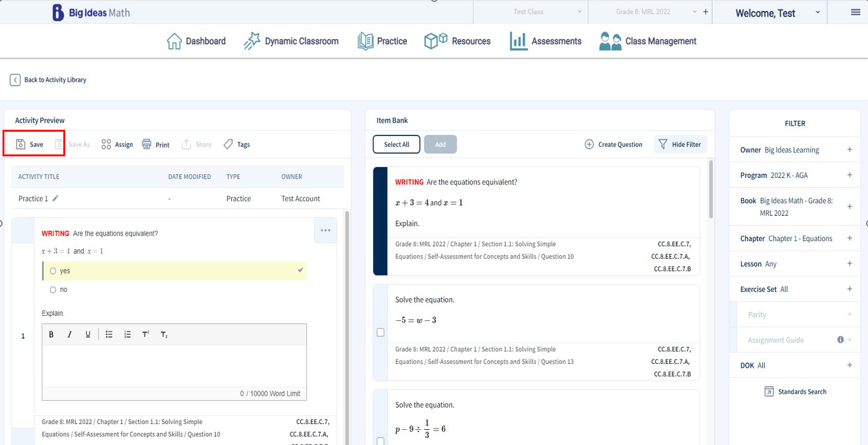Click Hide Filter
This screenshot has width=868, height=445.
[x=680, y=144]
